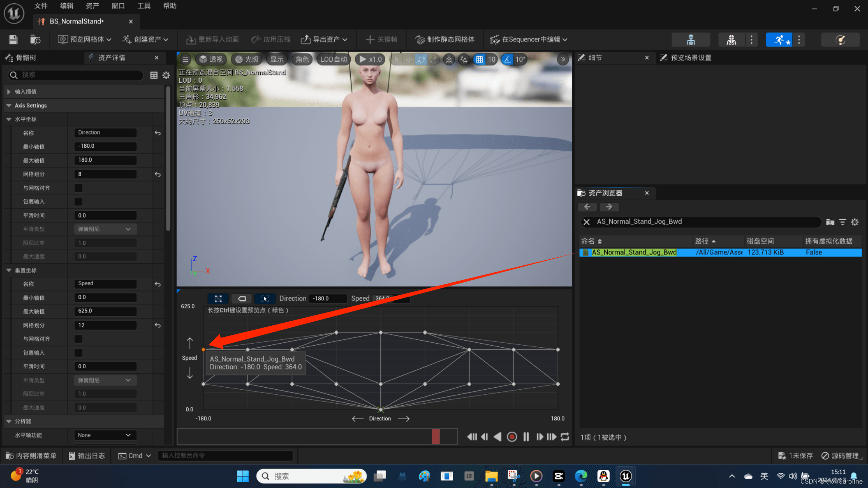Open asset browser settings gear

tap(855, 222)
